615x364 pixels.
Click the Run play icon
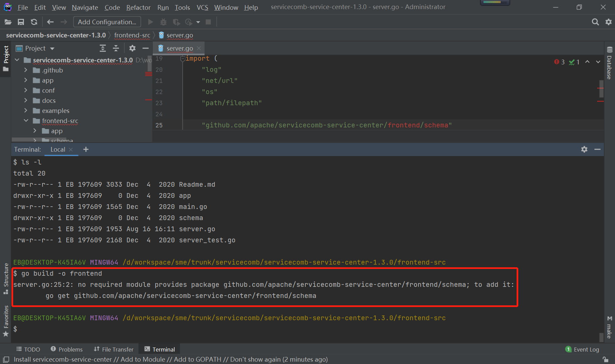point(151,22)
